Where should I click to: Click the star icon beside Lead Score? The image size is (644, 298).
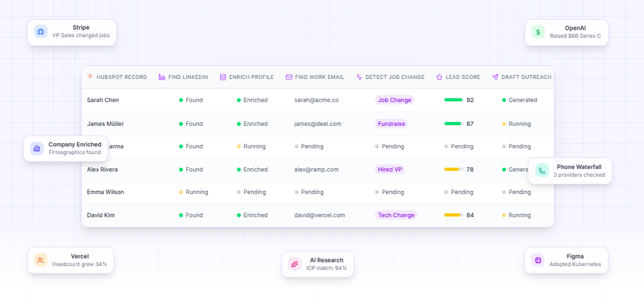tap(439, 77)
